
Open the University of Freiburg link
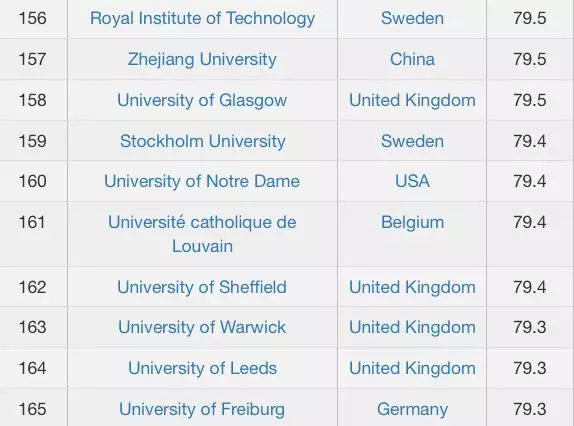pyautogui.click(x=202, y=410)
